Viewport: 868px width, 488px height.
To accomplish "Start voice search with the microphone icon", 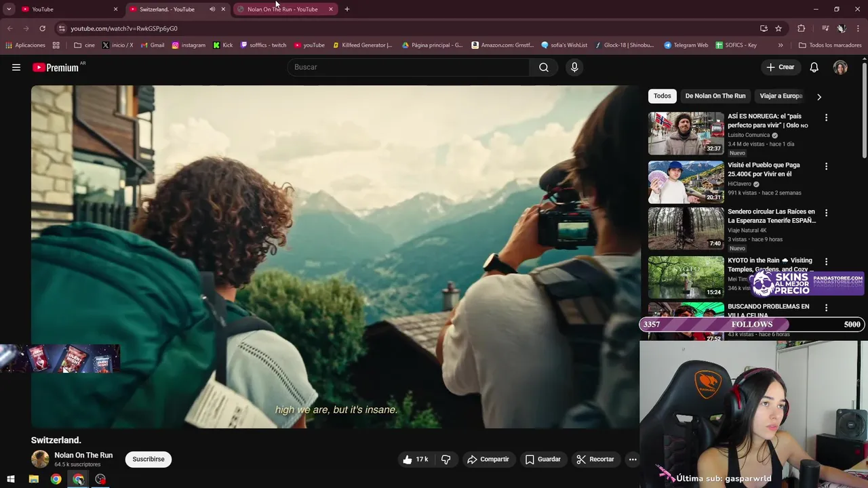I will [574, 67].
